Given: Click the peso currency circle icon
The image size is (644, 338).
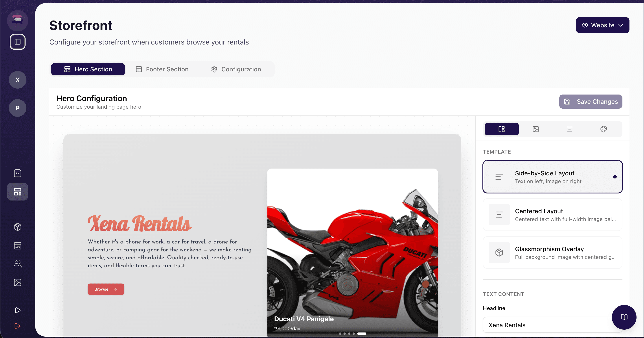Looking at the screenshot, I should [x=18, y=108].
